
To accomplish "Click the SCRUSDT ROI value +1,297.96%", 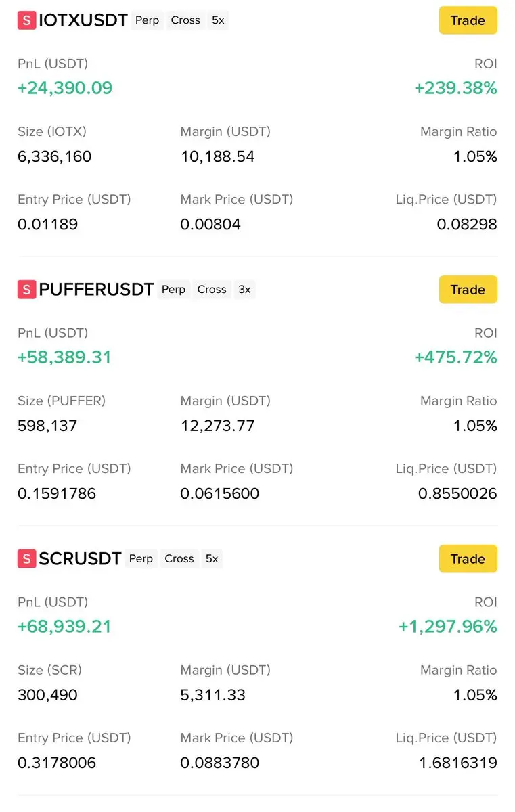I will click(447, 627).
